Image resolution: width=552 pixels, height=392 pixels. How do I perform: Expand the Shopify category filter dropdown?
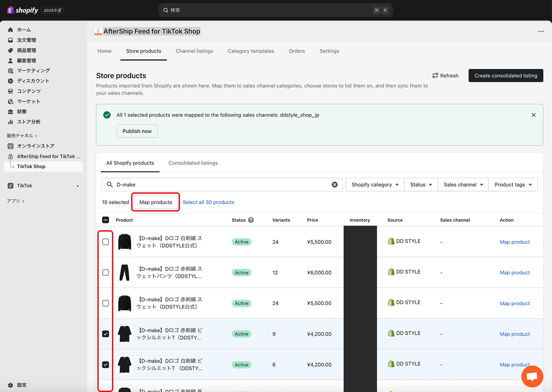click(375, 185)
